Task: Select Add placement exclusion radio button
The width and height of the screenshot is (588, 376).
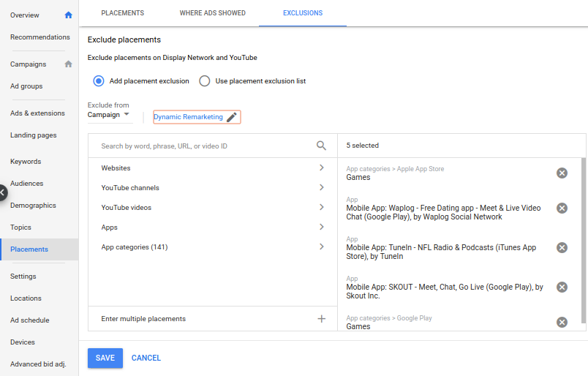Action: [99, 81]
